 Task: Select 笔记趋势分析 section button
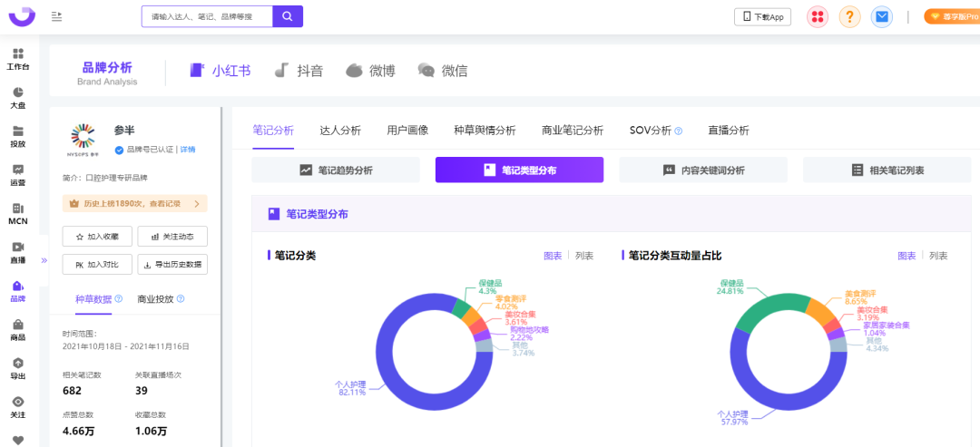pyautogui.click(x=336, y=170)
